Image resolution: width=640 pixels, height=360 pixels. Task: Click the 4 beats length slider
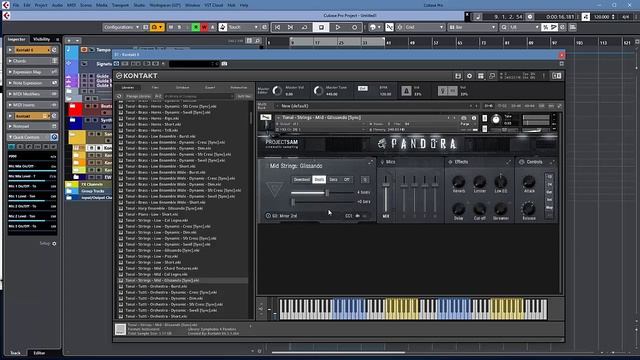click(322, 193)
